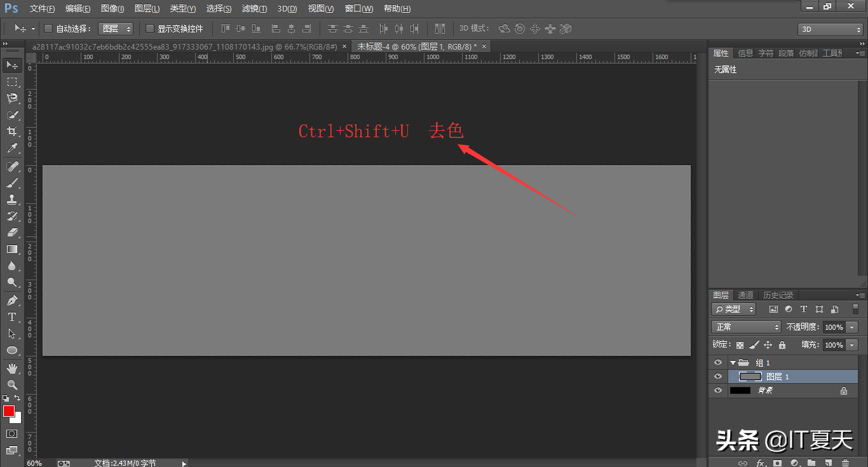Select the Eraser tool
Screen dimensions: 868x467
(11, 233)
